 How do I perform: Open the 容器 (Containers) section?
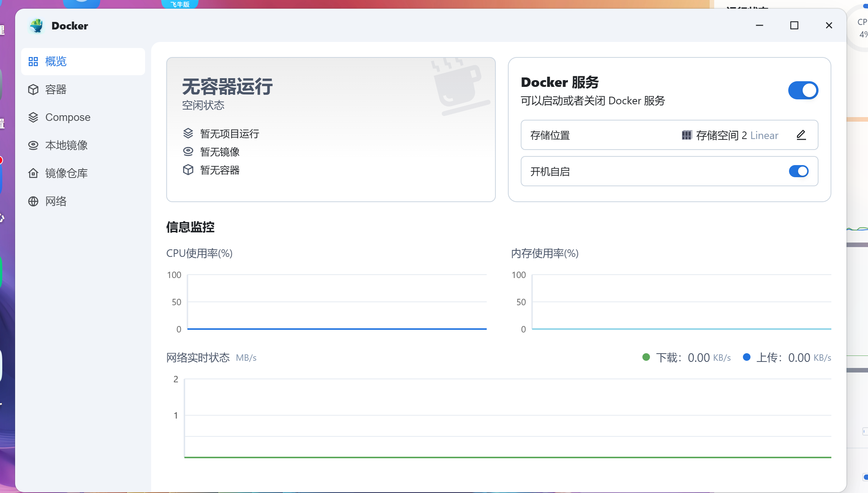[x=56, y=90]
